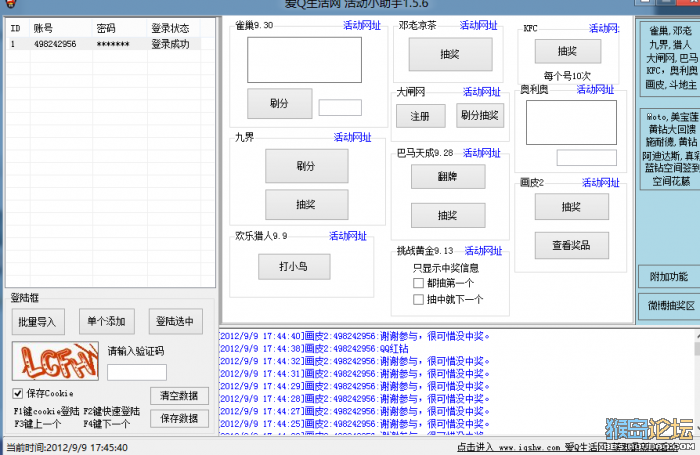Click the log entry at 17:44:25

coord(354,424)
